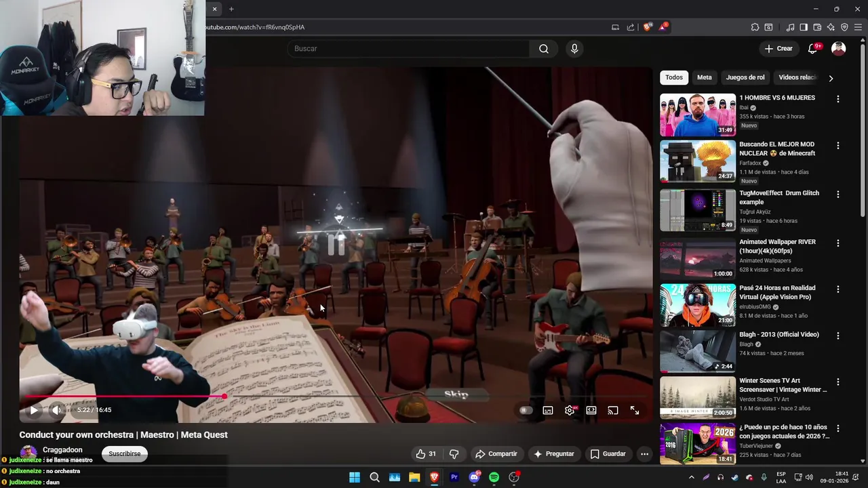Open the music note media control
868x488 pixels.
tap(790, 27)
